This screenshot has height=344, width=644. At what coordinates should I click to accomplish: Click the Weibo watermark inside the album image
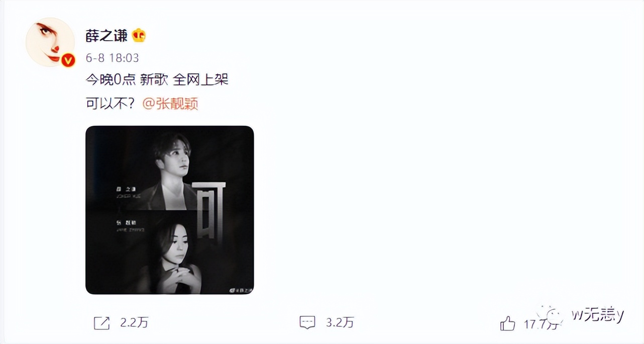[240, 289]
